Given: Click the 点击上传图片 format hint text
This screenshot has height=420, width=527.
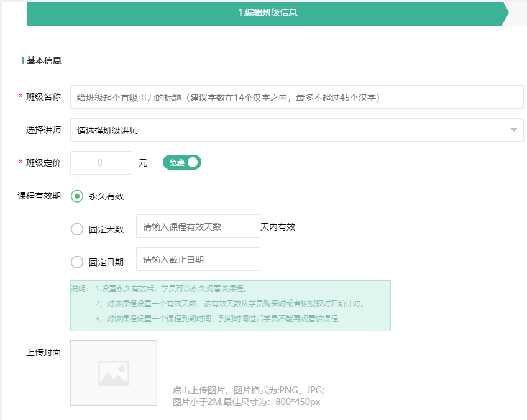Looking at the screenshot, I should (249, 390).
